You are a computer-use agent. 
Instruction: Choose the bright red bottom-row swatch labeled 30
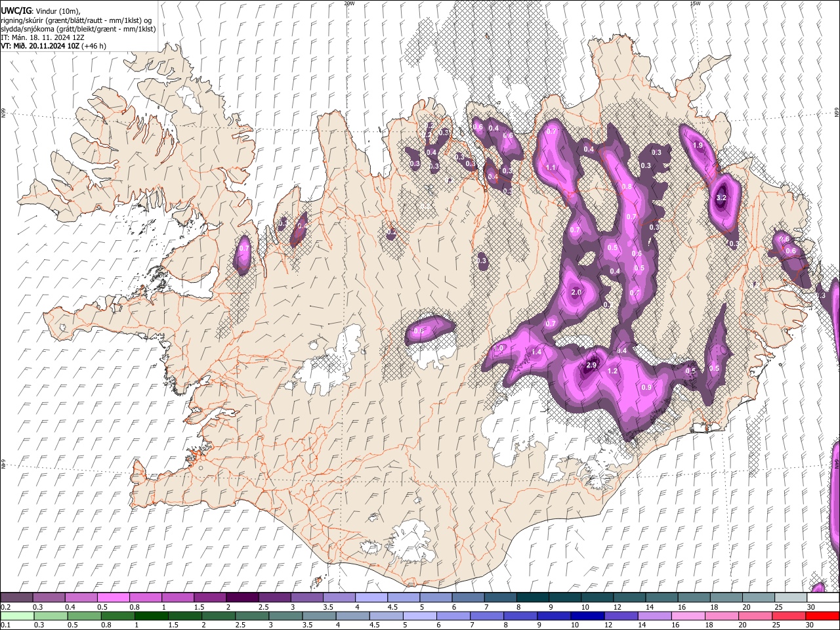tap(823, 616)
